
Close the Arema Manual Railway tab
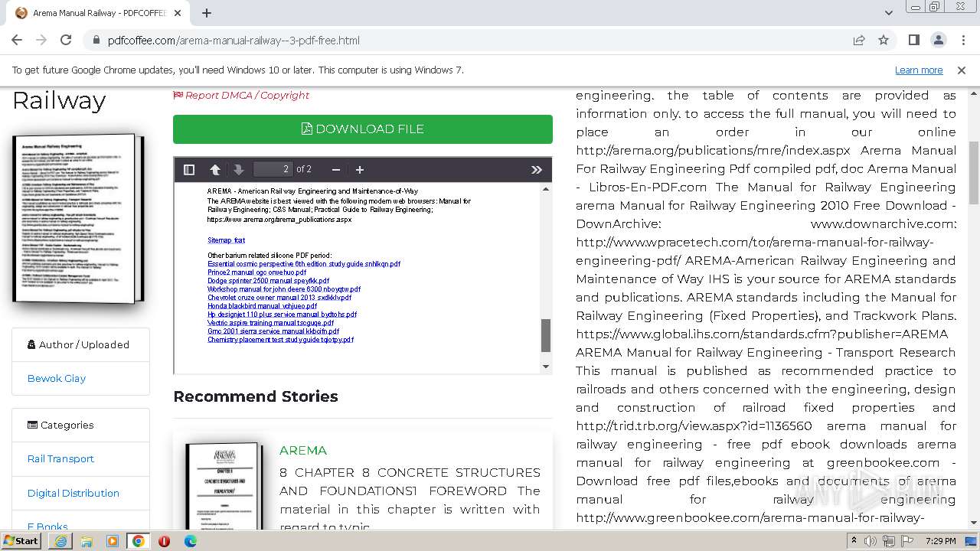pos(178,13)
